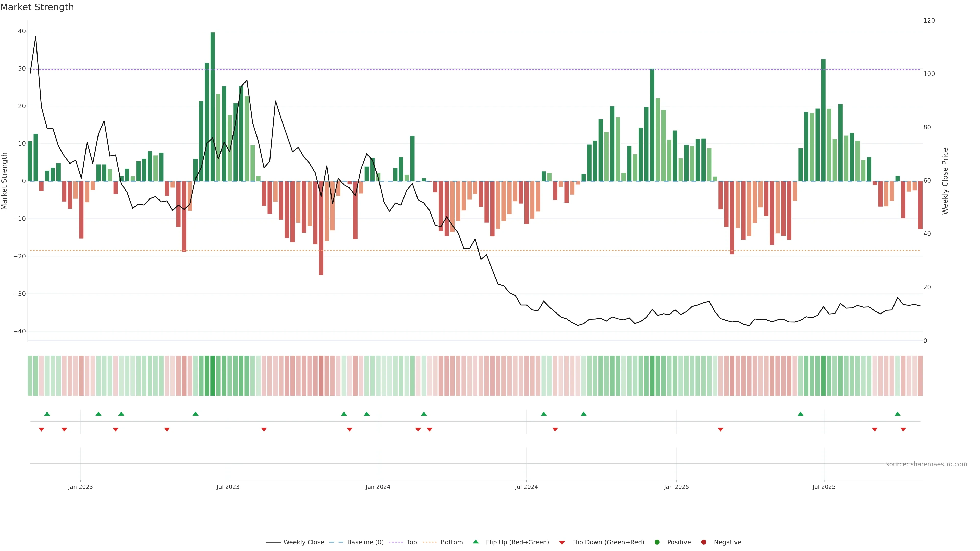Image resolution: width=980 pixels, height=551 pixels.
Task: Click the Weekly Close Price axis title
Action: (x=945, y=181)
